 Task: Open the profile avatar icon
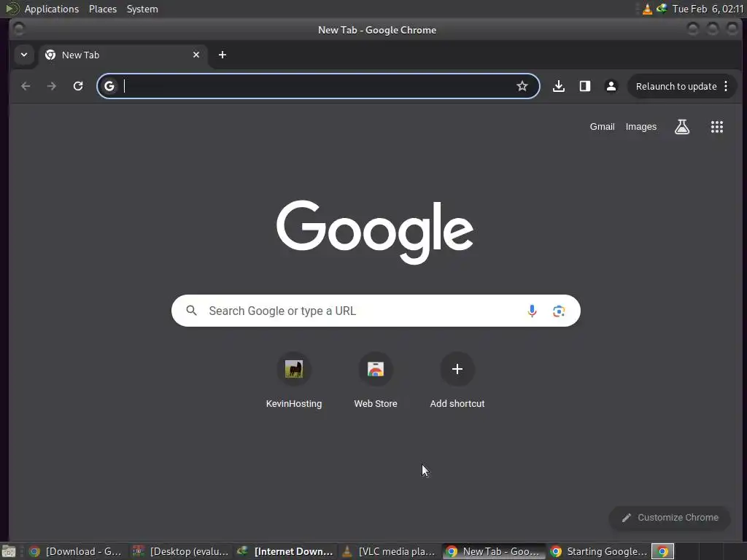pos(611,86)
